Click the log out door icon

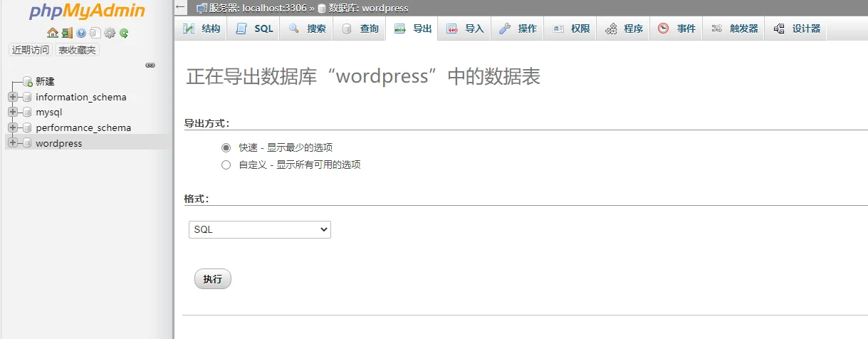67,33
